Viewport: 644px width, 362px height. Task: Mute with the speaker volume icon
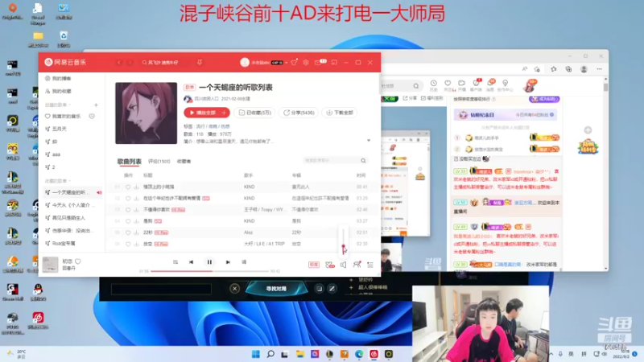344,265
